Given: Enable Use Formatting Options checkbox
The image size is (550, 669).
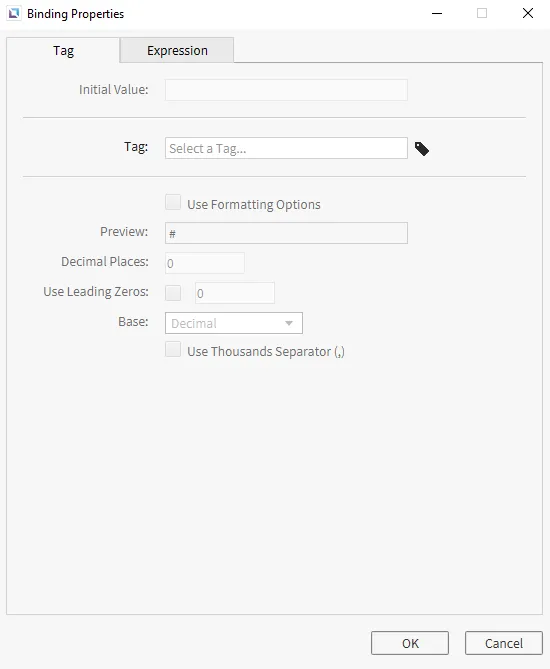Looking at the screenshot, I should pyautogui.click(x=173, y=203).
